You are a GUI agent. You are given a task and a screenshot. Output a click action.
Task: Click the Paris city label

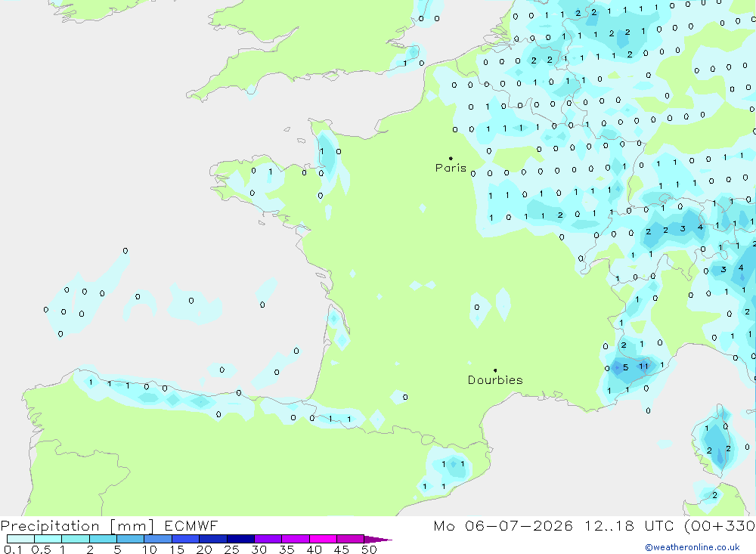451,168
